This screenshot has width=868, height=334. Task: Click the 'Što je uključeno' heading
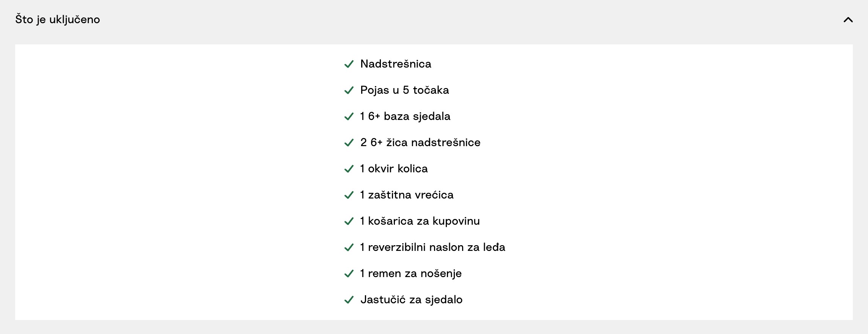click(x=58, y=19)
